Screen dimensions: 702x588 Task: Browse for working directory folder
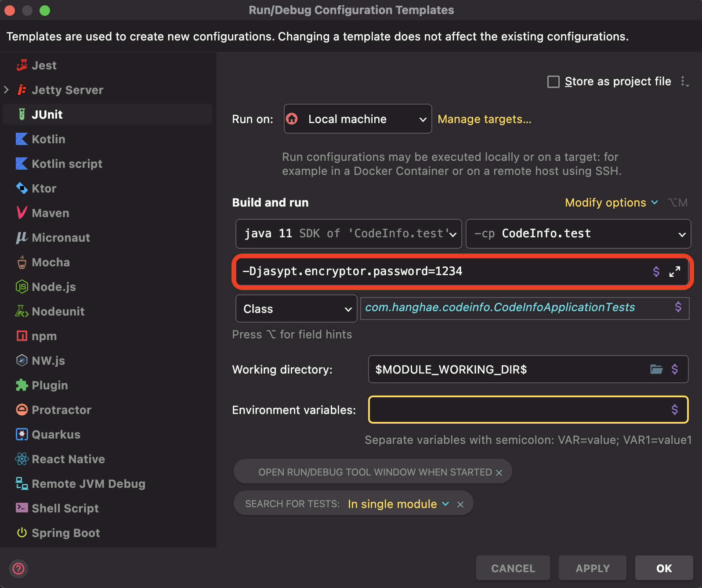point(656,369)
